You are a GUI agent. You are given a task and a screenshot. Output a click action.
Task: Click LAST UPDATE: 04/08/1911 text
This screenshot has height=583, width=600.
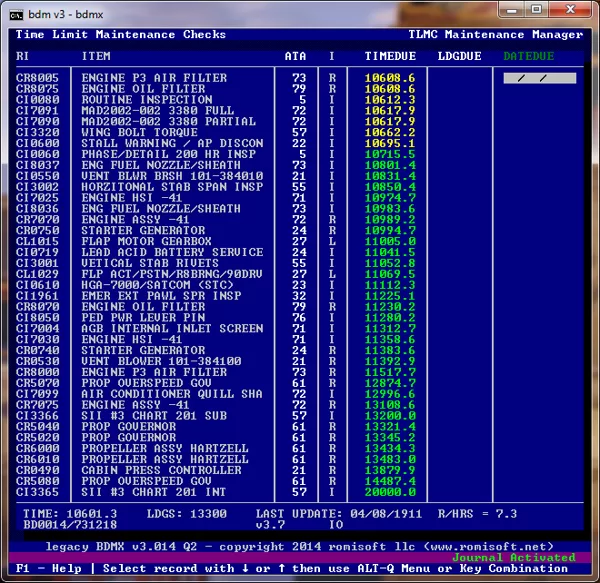coord(339,514)
